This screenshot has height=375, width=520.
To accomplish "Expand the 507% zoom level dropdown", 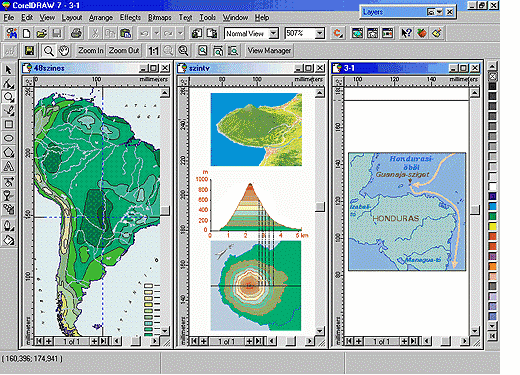I will tap(319, 33).
